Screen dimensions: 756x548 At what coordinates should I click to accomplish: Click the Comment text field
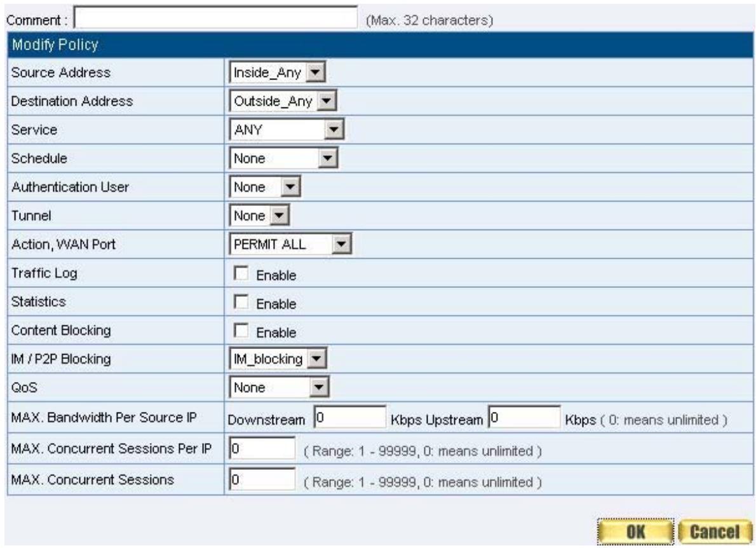click(x=215, y=18)
